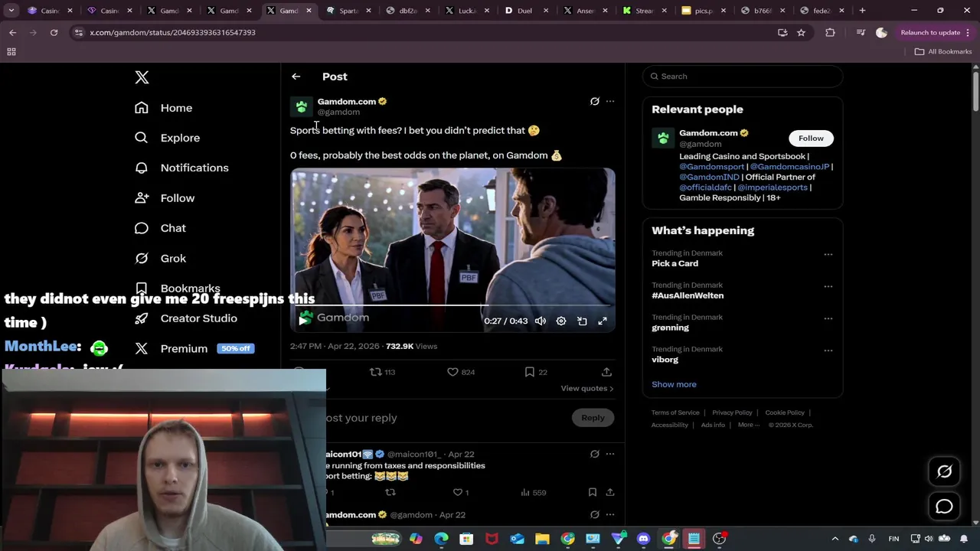Bookmark this page with the star icon
This screenshot has height=551, width=980.
(801, 33)
